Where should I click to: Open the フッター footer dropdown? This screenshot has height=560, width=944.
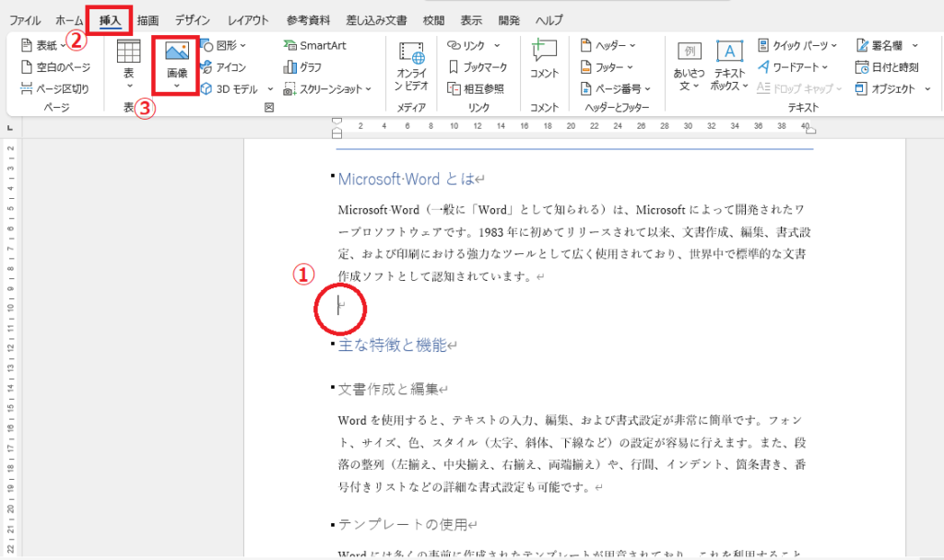tap(607, 66)
